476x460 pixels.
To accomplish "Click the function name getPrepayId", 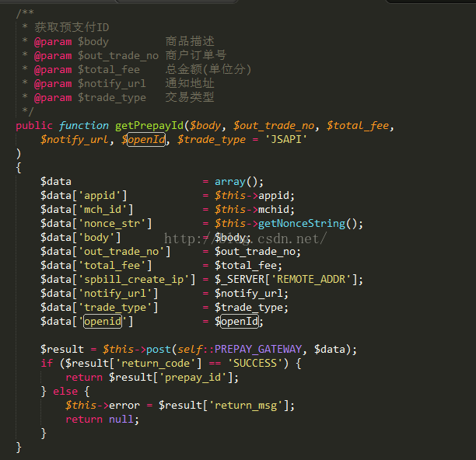I will coord(149,126).
